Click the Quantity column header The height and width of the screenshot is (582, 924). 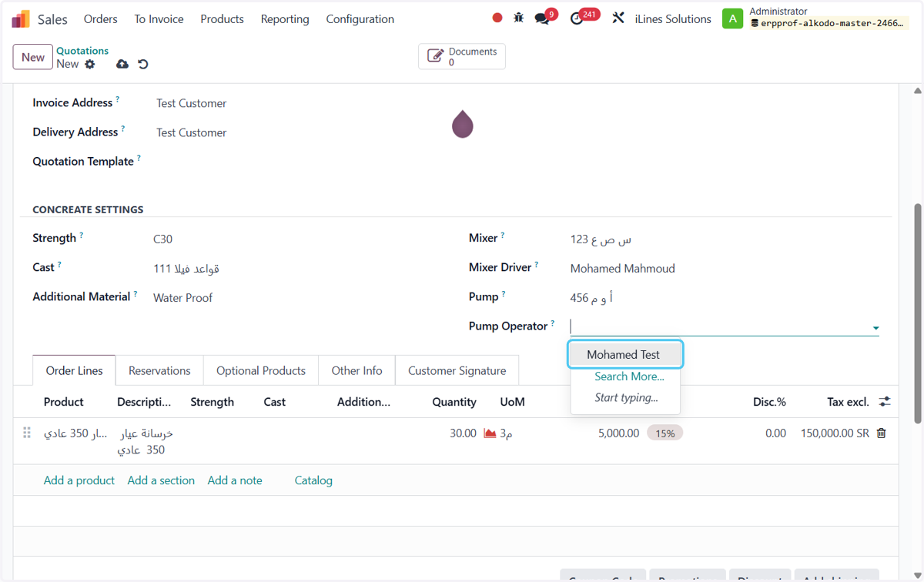(454, 402)
